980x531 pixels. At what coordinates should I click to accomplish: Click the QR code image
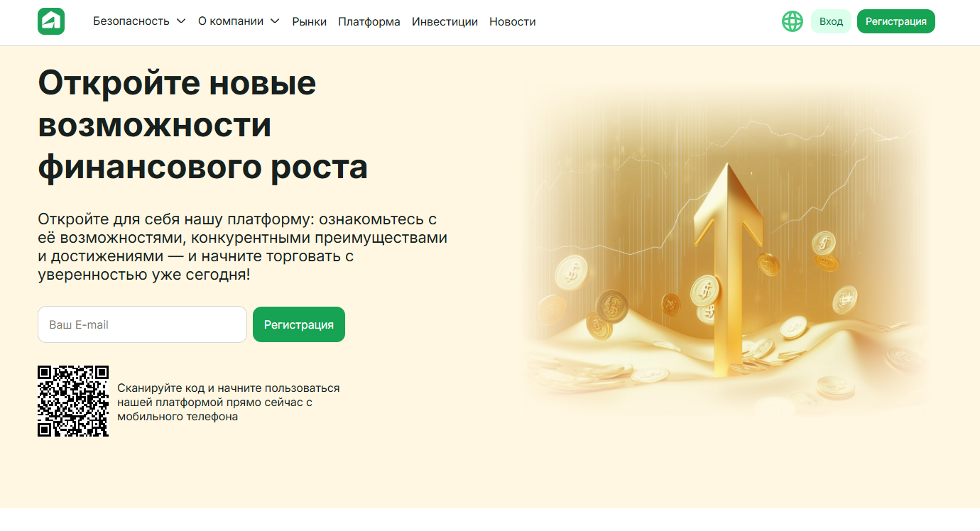[73, 401]
